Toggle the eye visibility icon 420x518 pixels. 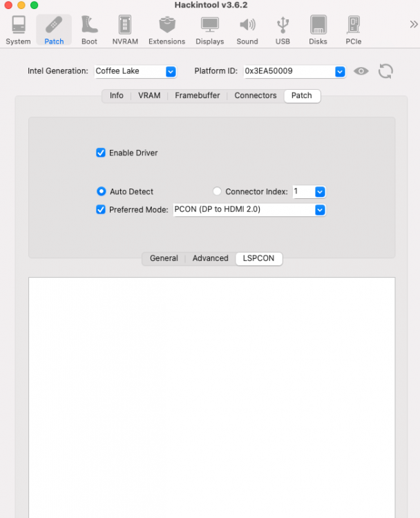(x=361, y=71)
